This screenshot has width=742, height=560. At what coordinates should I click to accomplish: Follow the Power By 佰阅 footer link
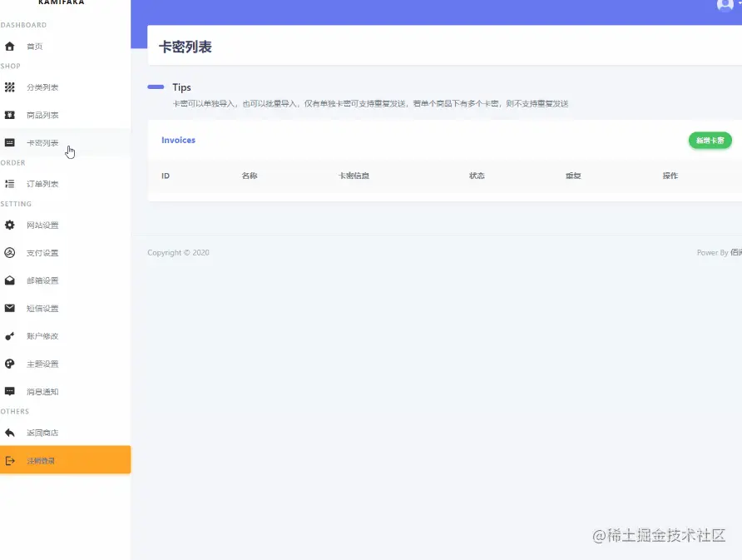[736, 253]
